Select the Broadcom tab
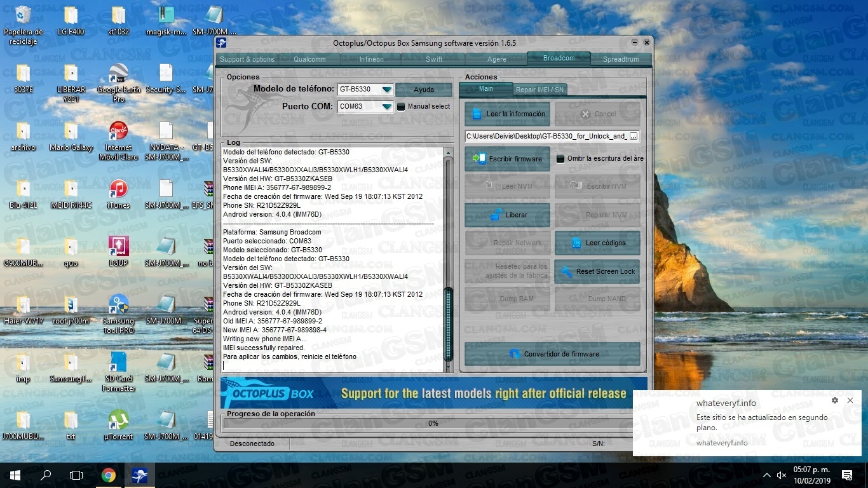The image size is (868, 488). pos(559,58)
